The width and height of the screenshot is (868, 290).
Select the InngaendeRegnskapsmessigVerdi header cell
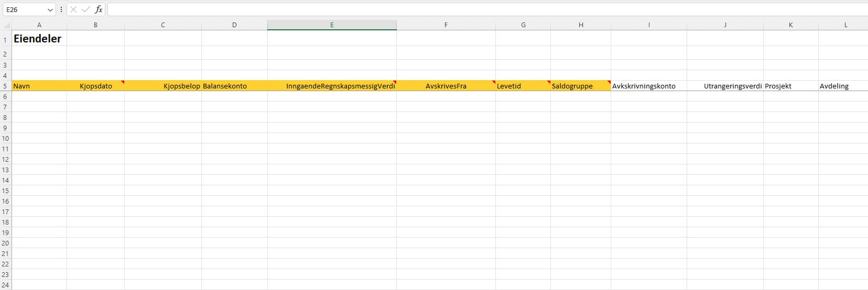tap(332, 86)
